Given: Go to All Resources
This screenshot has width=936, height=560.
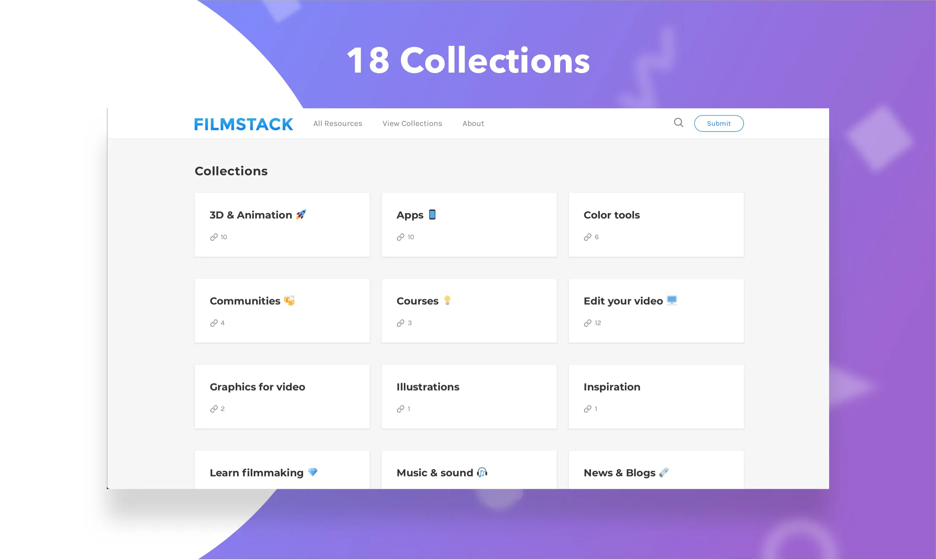Looking at the screenshot, I should point(338,123).
